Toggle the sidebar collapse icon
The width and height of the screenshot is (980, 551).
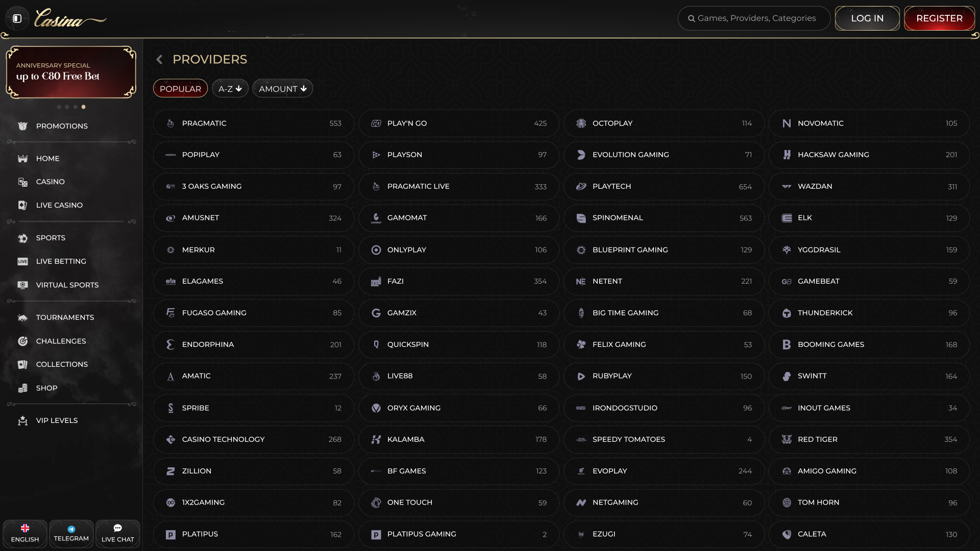[17, 18]
